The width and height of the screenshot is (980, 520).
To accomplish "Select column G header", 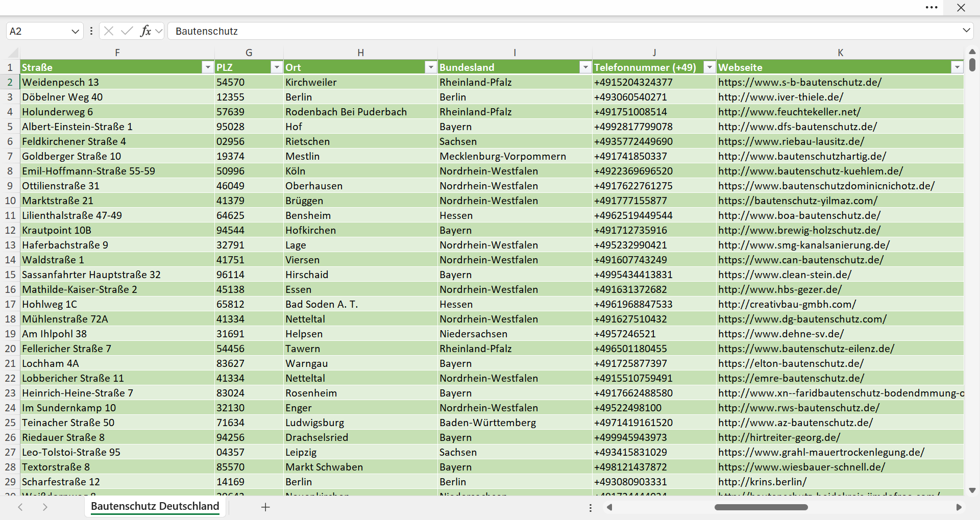I will point(249,53).
